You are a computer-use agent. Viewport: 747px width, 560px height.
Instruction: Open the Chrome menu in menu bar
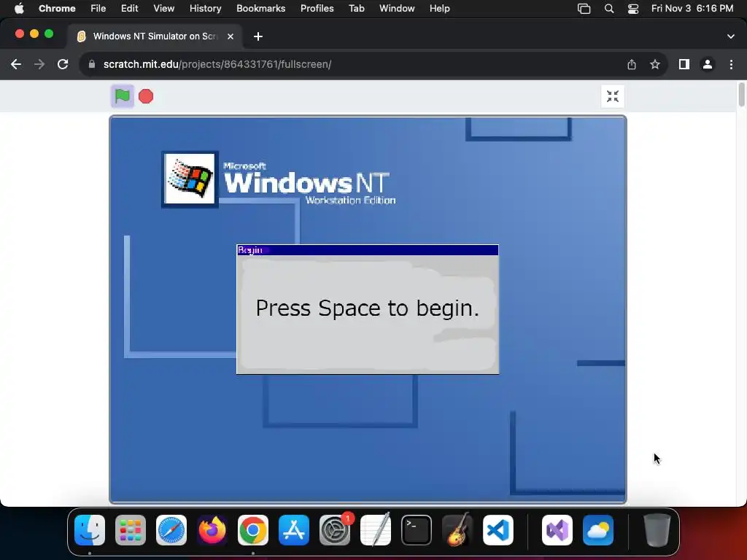[57, 9]
